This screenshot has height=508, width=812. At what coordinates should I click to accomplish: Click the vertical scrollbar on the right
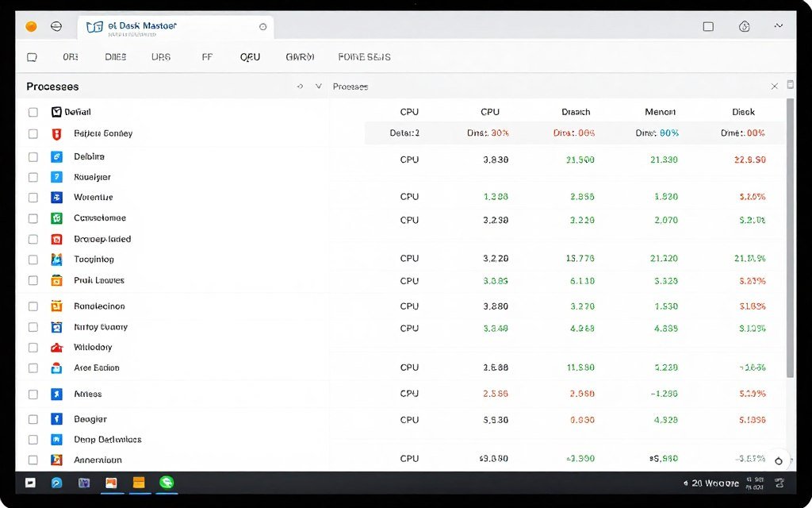coord(788,238)
